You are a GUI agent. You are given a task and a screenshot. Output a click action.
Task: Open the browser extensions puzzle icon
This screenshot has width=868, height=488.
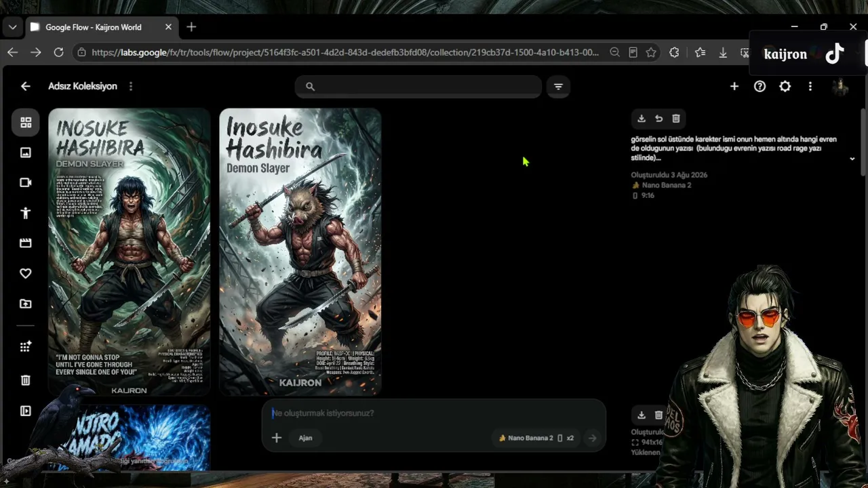674,52
